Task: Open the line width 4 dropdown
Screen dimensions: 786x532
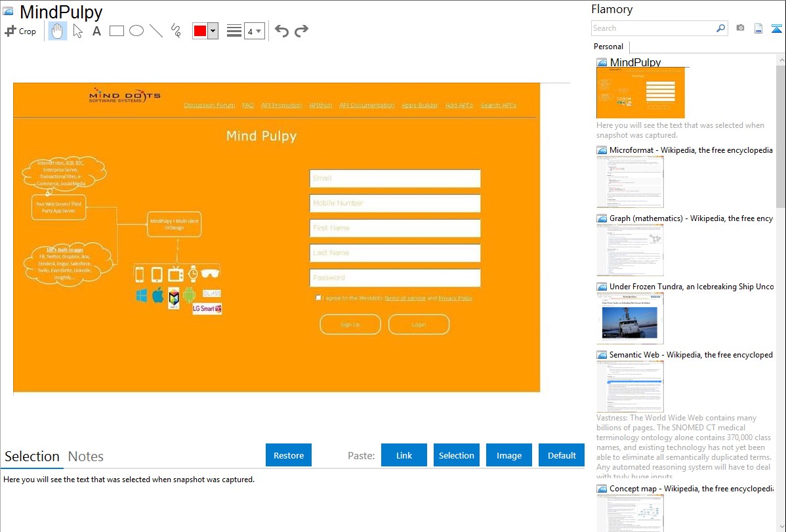Action: (x=255, y=31)
